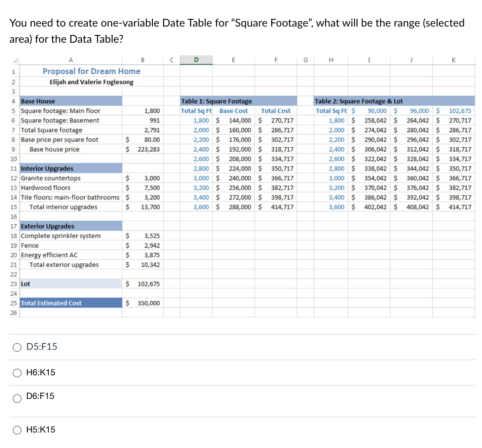
Task: Click the 223,283 base house price value
Action: click(x=143, y=149)
